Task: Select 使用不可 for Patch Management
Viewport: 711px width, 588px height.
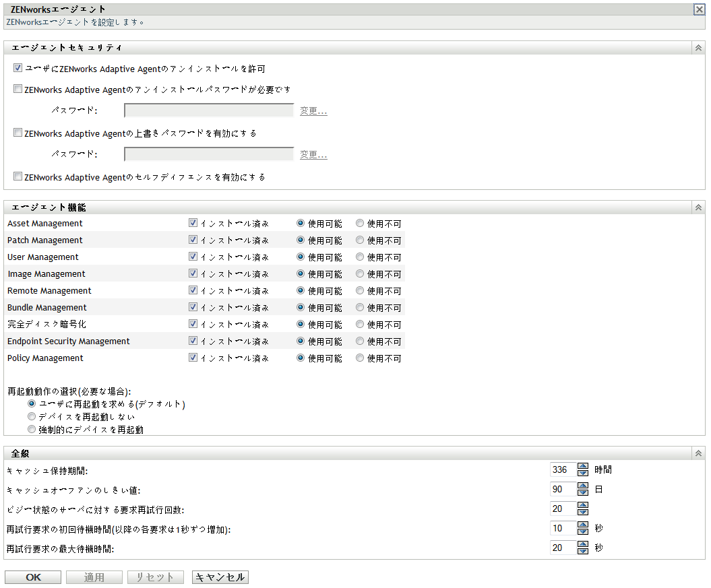Action: pyautogui.click(x=360, y=240)
